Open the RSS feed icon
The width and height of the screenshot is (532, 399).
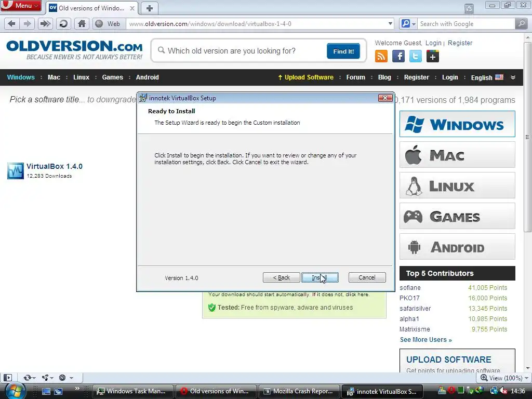point(381,56)
